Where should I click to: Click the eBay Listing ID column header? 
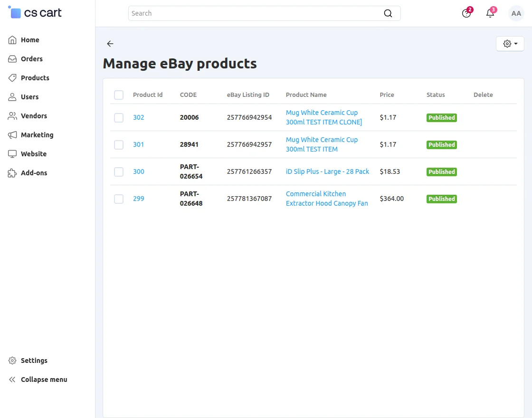[x=248, y=95]
